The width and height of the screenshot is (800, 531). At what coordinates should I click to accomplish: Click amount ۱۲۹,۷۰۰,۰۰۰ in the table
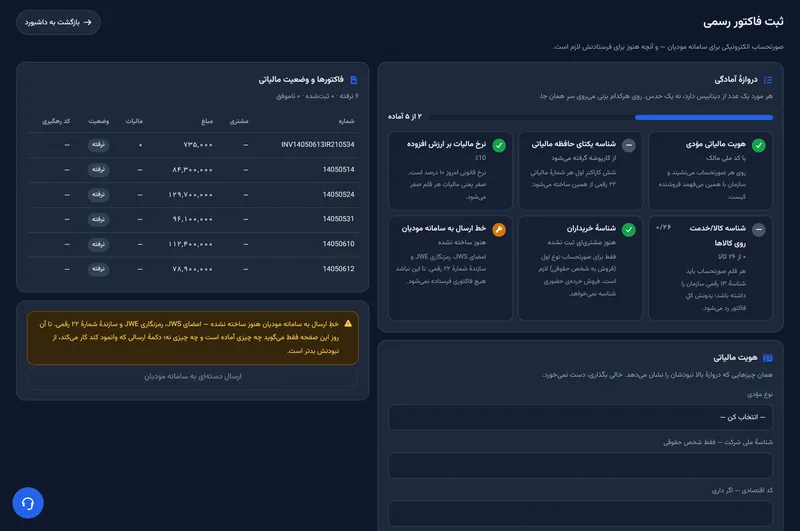(x=190, y=195)
